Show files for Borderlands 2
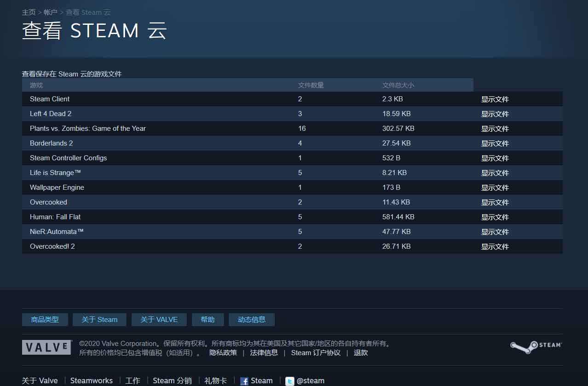 [x=495, y=143]
